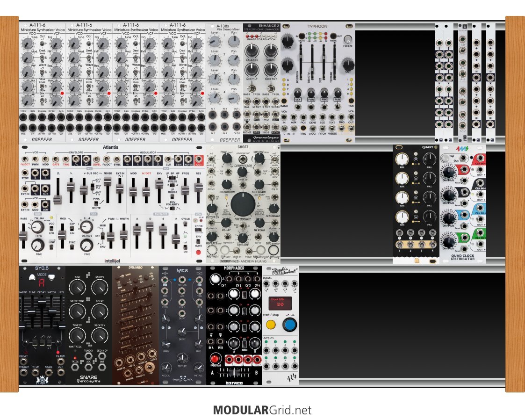Screen dimensions: 525x420
Task: Toggle the Link switch on Atlantis
Action: (51, 247)
